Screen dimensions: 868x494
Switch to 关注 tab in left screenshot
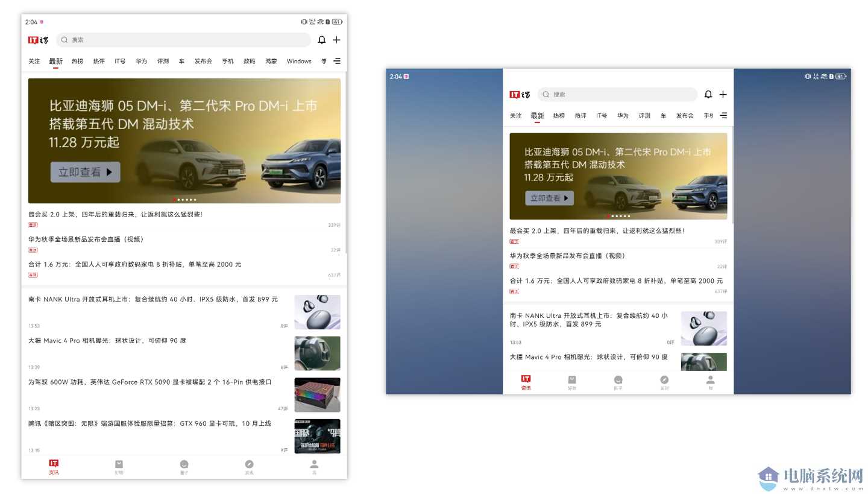click(x=34, y=61)
